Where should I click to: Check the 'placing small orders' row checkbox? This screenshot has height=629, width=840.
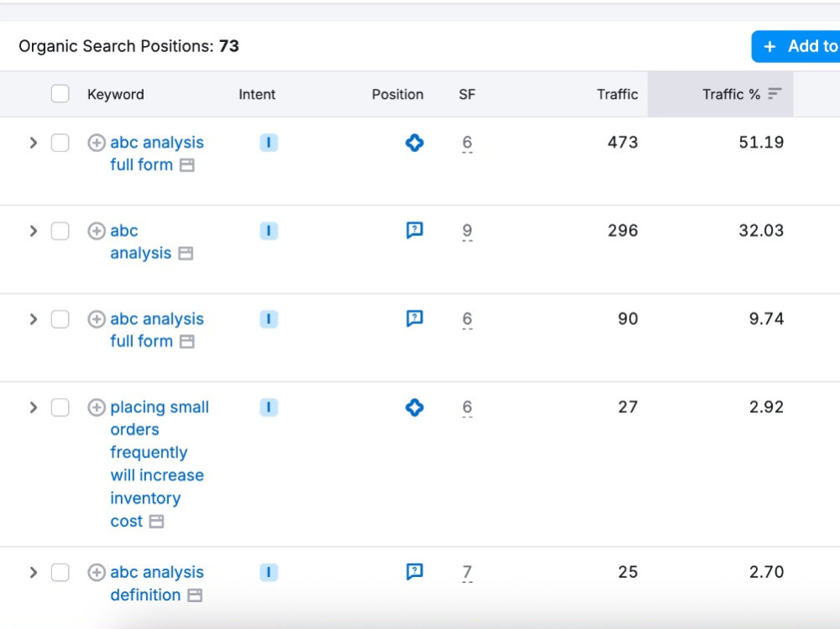click(x=60, y=407)
